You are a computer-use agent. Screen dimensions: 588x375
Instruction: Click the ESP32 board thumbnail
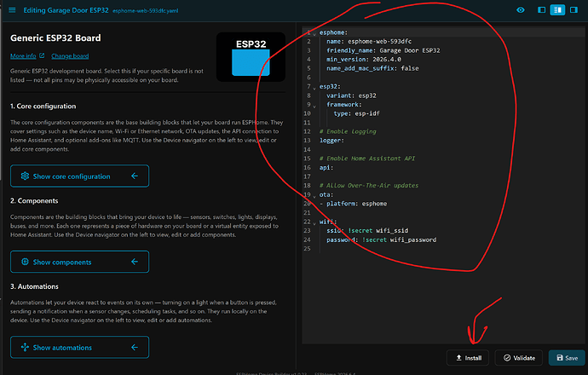click(x=251, y=57)
